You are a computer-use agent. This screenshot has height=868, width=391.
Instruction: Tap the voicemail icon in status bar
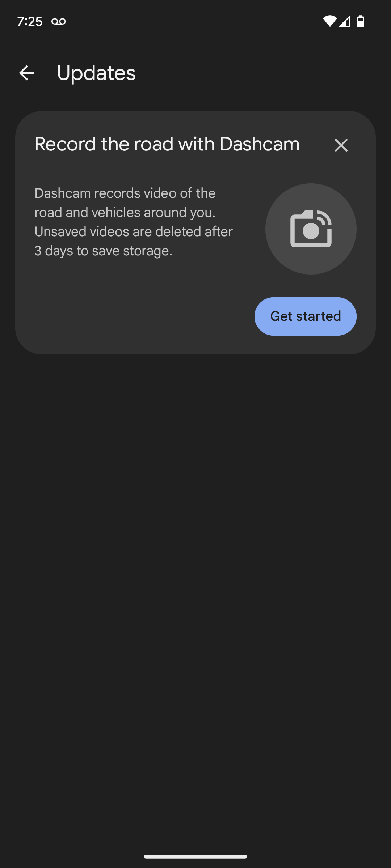(58, 21)
